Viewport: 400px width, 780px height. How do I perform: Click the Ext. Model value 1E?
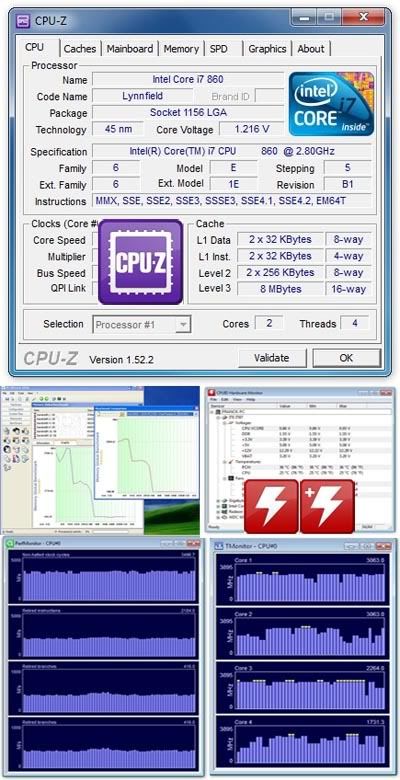point(233,185)
